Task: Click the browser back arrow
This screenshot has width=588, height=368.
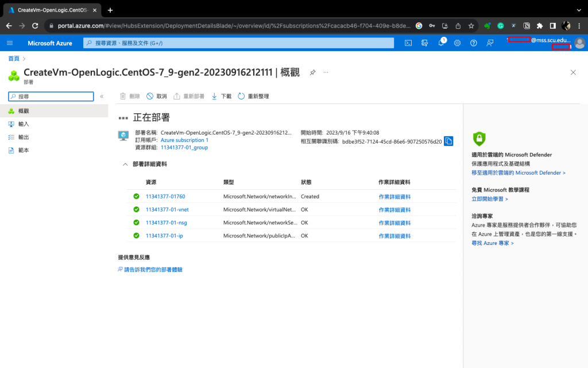Action: tap(9, 26)
